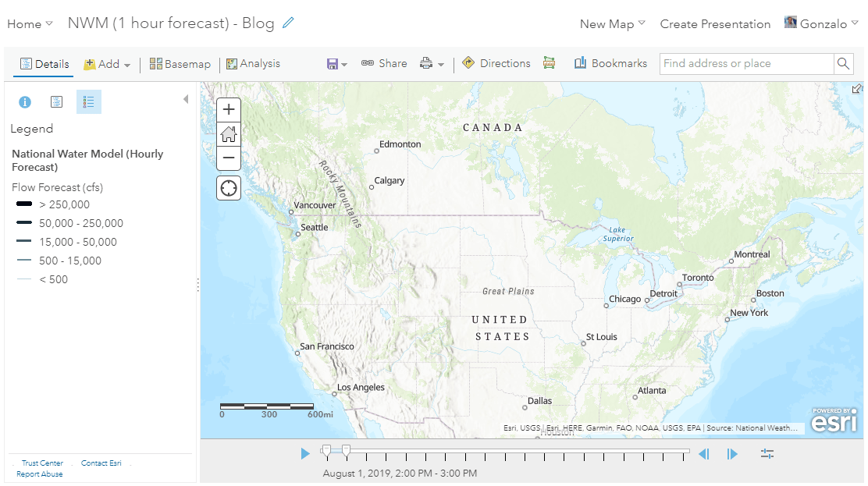
Task: Expand the Add data dropdown
Action: 107,63
